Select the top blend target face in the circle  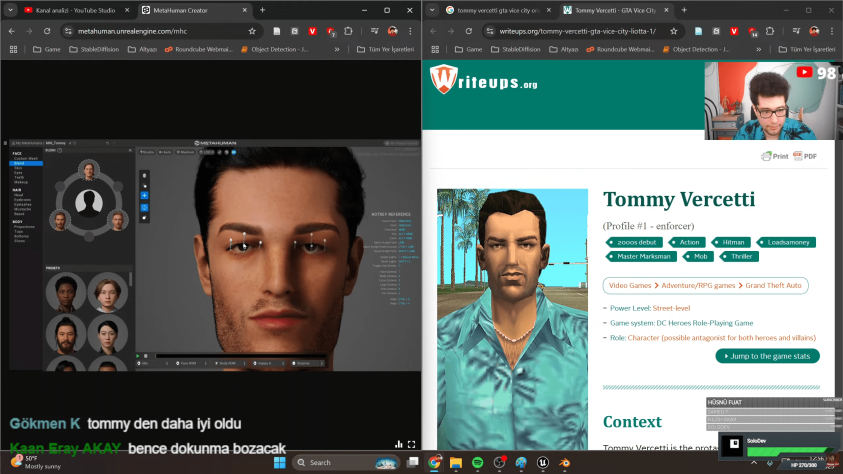[x=90, y=168]
